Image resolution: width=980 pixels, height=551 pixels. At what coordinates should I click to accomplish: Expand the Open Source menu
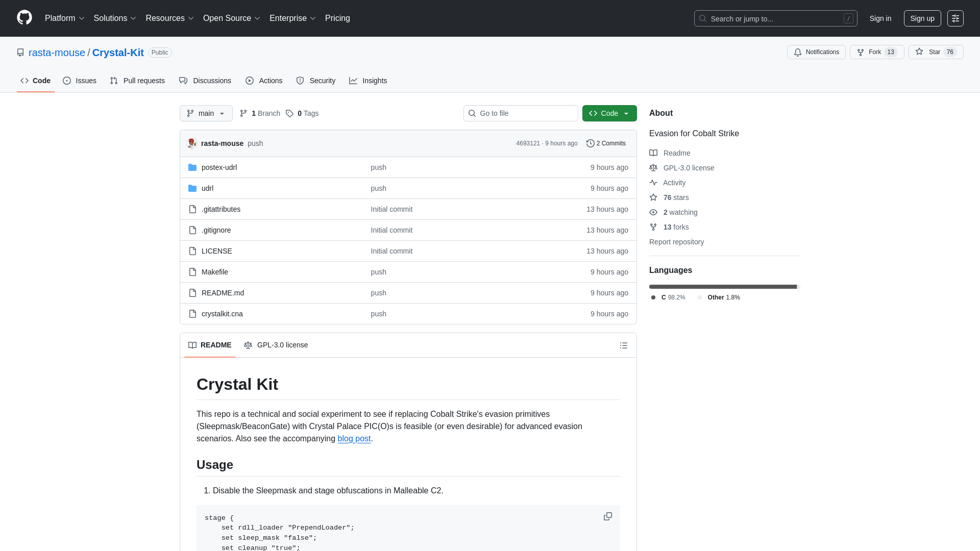point(231,18)
